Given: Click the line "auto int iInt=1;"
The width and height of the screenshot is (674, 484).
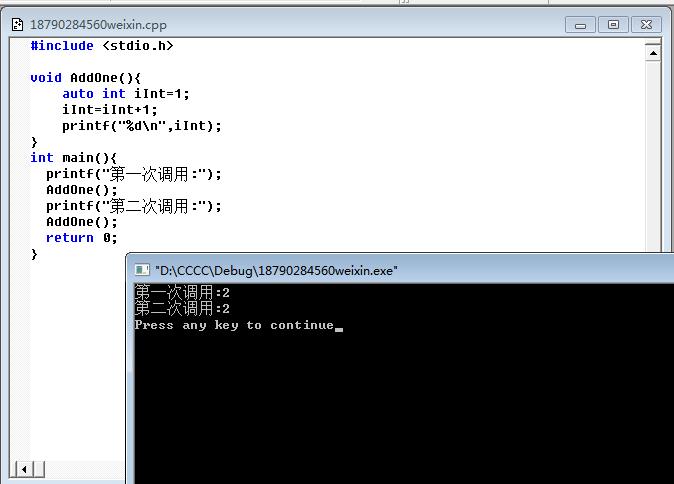Looking at the screenshot, I should (x=126, y=94).
